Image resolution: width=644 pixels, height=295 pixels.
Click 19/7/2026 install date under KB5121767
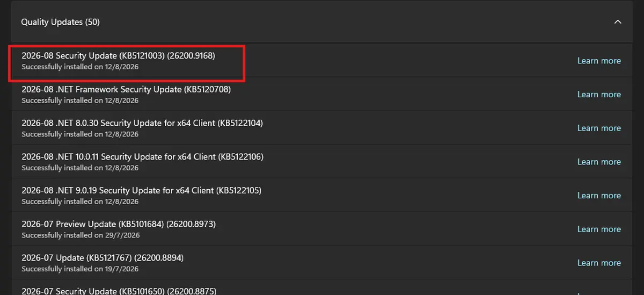80,269
